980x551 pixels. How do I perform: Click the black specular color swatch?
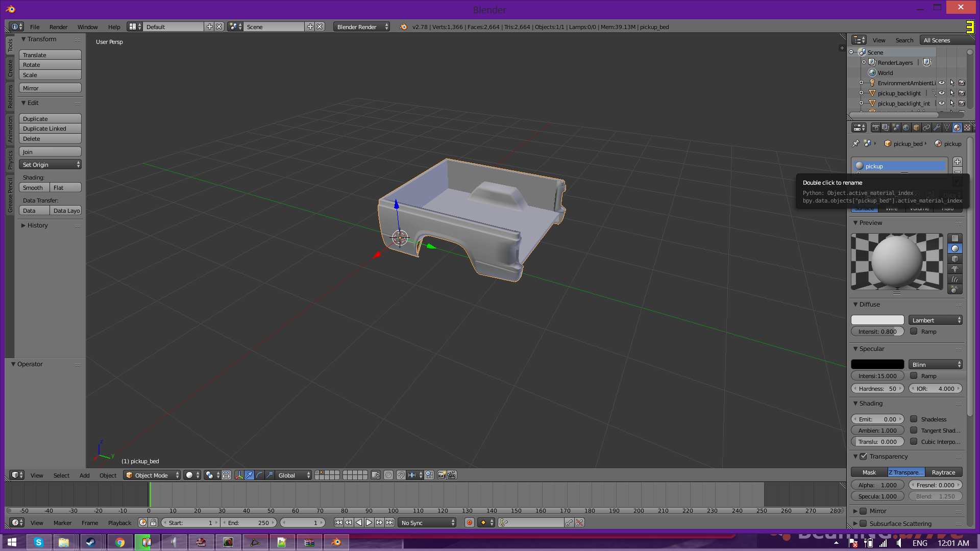pos(877,364)
